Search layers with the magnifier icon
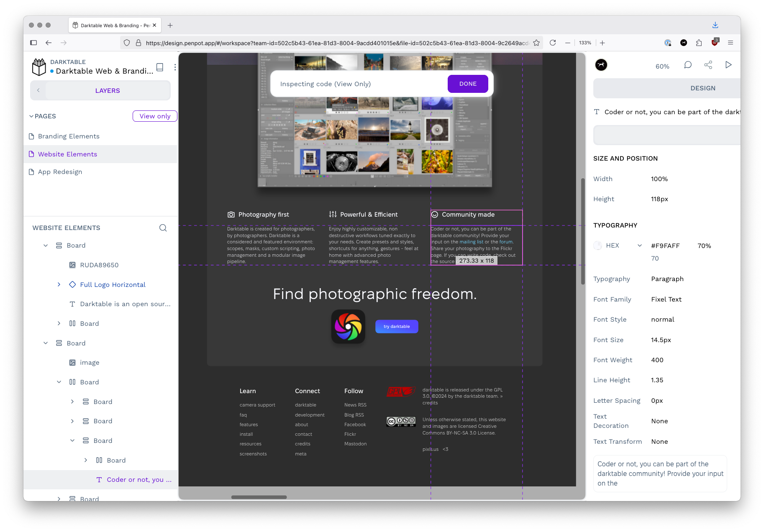The image size is (764, 532). [x=163, y=228]
